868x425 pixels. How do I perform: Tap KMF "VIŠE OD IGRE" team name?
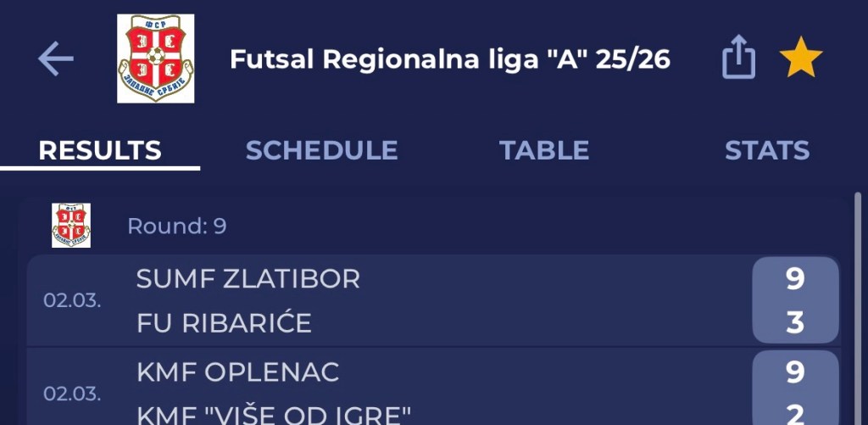[x=274, y=415]
